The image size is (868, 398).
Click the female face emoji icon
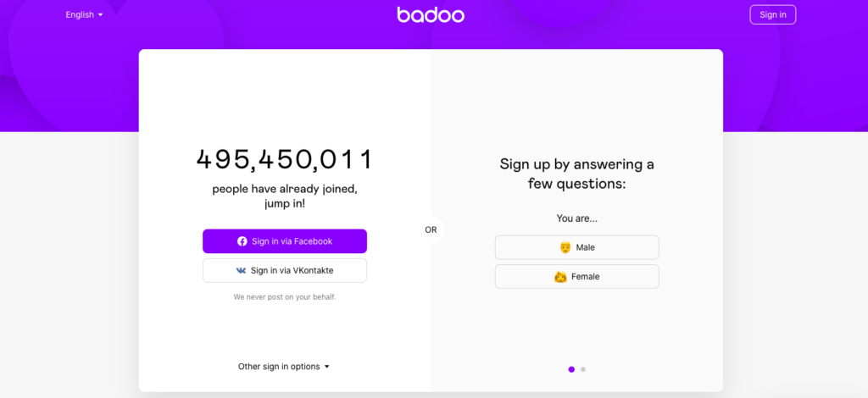tap(560, 277)
